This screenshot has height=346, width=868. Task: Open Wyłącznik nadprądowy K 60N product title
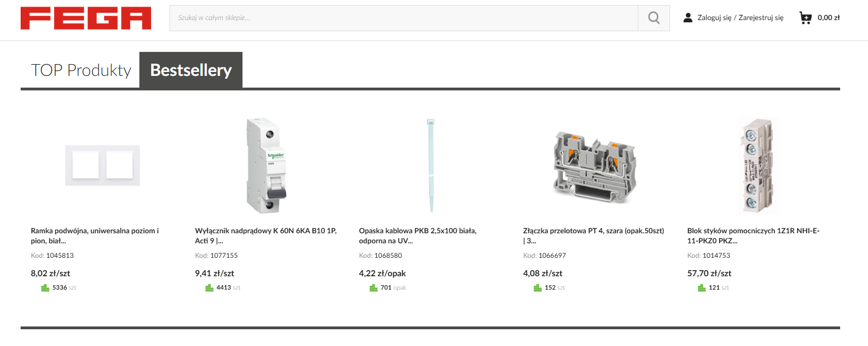(266, 236)
